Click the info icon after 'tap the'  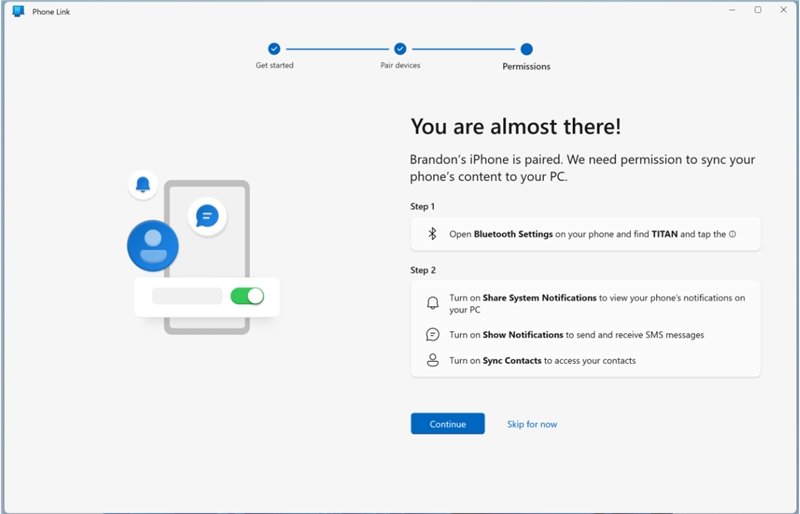[732, 234]
